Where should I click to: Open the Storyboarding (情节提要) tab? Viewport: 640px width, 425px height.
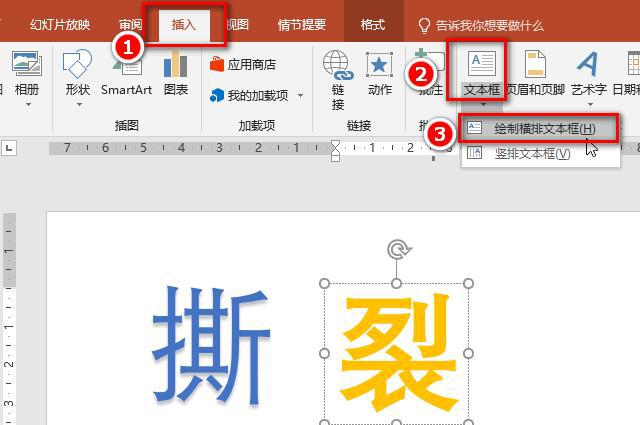301,25
